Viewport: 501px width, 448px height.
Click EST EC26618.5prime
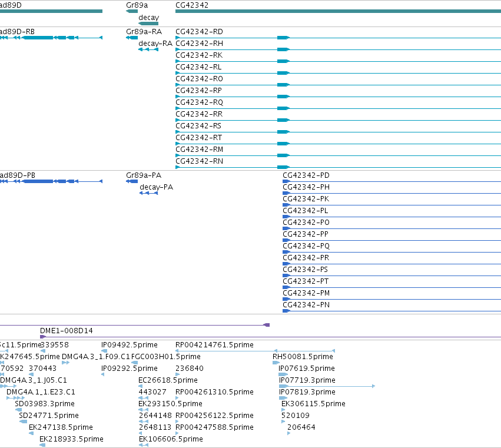[168, 380]
